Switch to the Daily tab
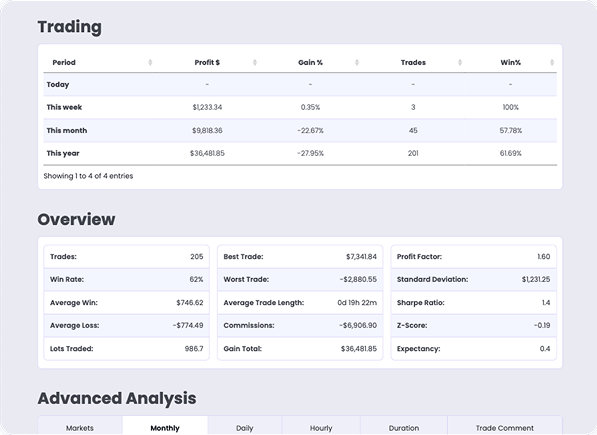 pos(244,428)
